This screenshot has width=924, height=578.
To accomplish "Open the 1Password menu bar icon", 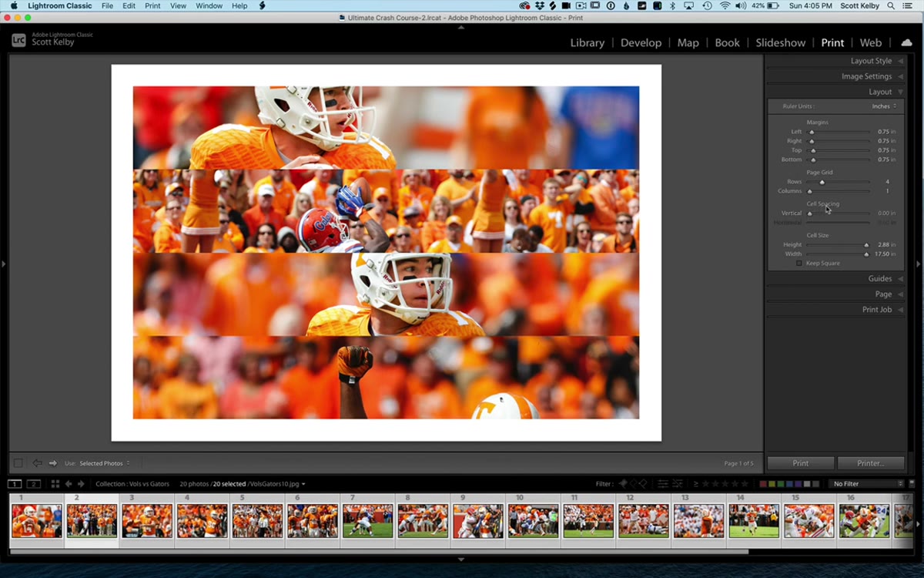I will coord(611,6).
